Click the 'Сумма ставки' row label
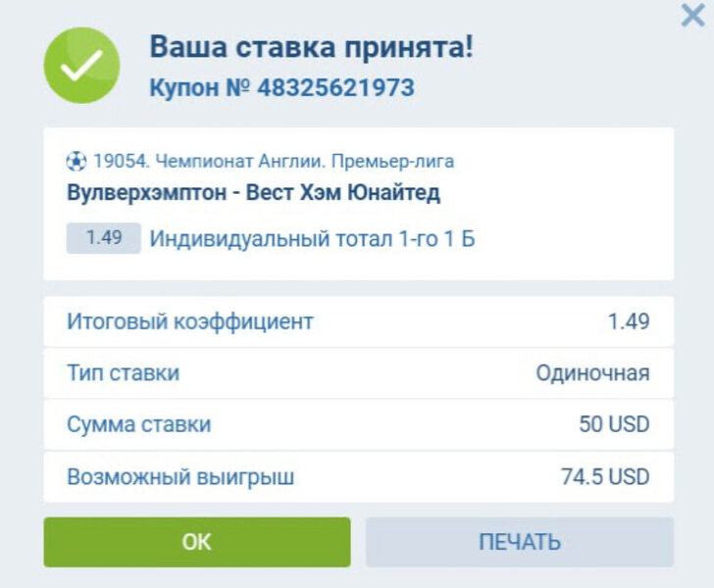714x588 pixels. 138,425
